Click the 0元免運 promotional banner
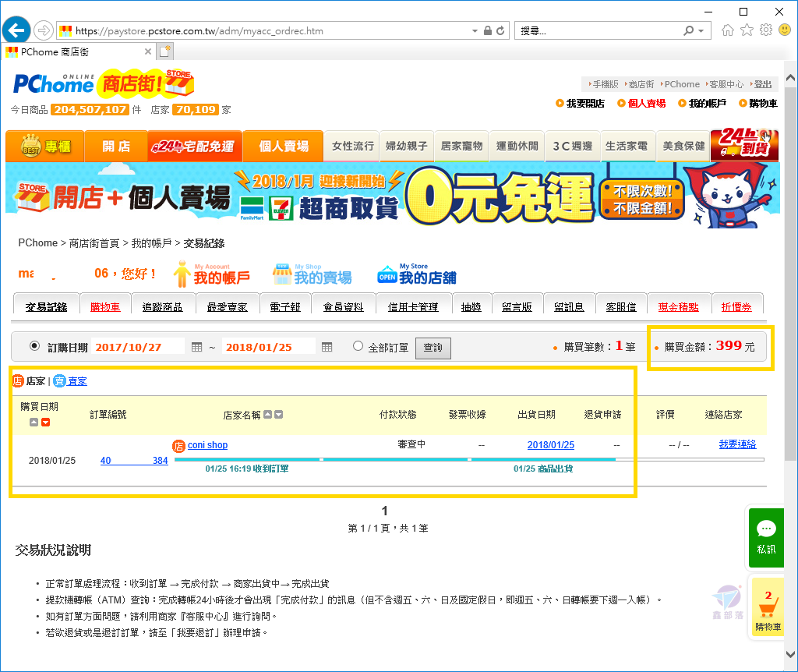This screenshot has height=672, width=798. pyautogui.click(x=393, y=195)
